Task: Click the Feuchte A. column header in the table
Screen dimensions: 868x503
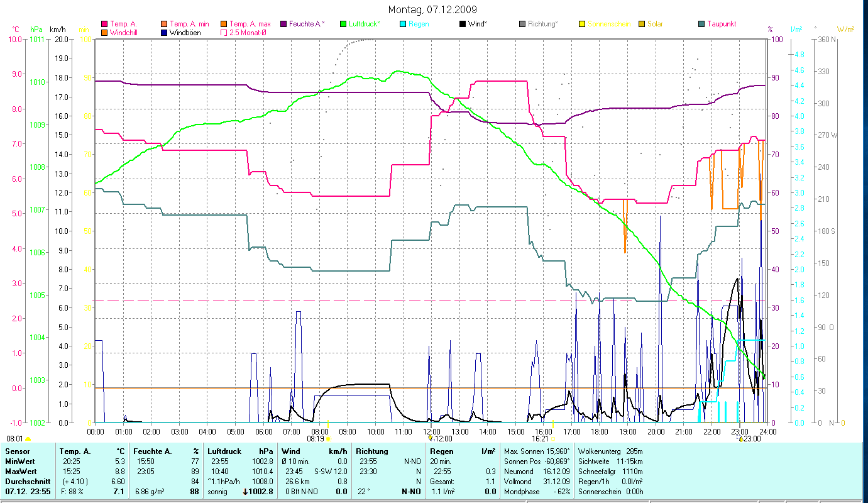Action: coord(153,451)
